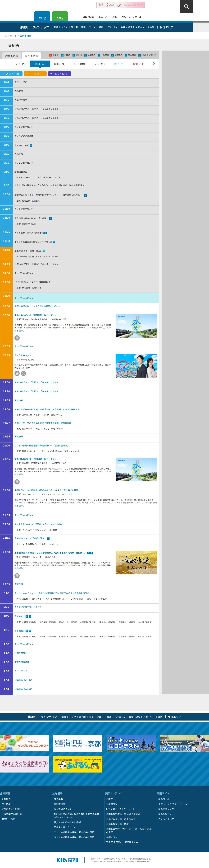This screenshot has width=209, height=868.
Task: Open the X icon in the きょうとDays row
Action: (x=24, y=373)
